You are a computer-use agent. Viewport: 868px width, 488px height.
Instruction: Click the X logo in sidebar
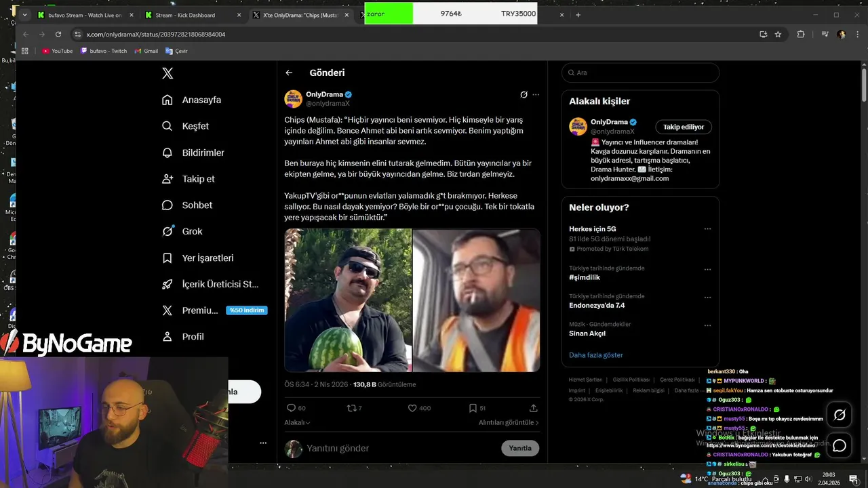coord(167,73)
